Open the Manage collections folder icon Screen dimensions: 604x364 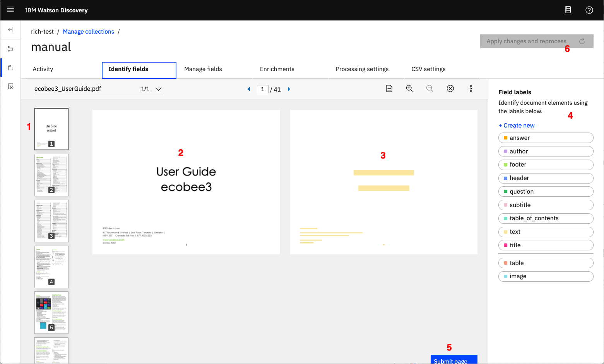(x=10, y=68)
